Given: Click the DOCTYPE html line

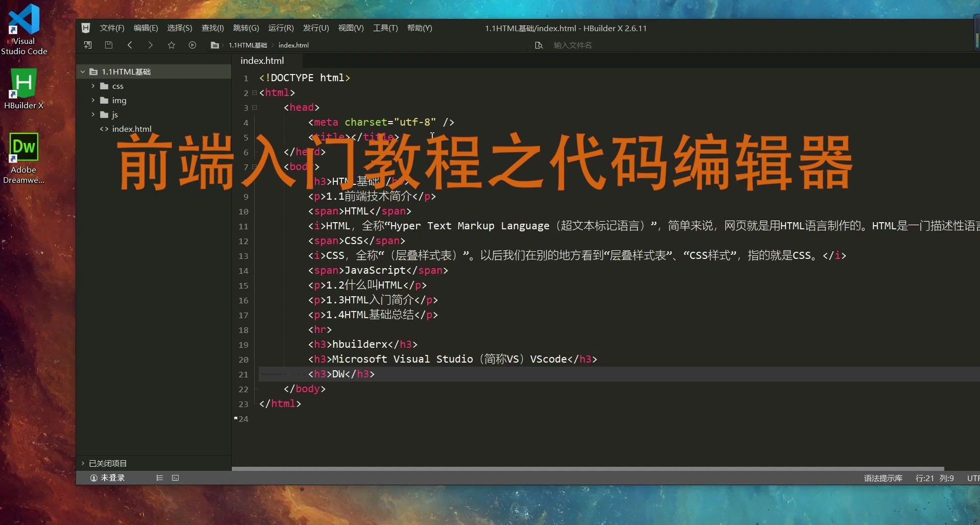Looking at the screenshot, I should pyautogui.click(x=304, y=78).
